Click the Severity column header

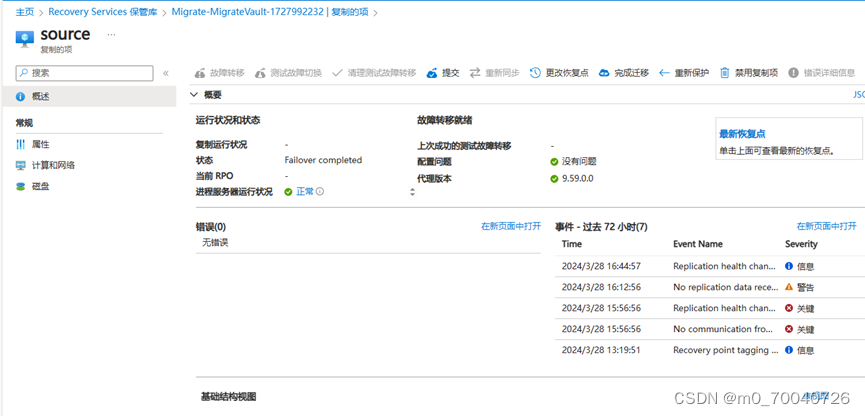coord(801,244)
